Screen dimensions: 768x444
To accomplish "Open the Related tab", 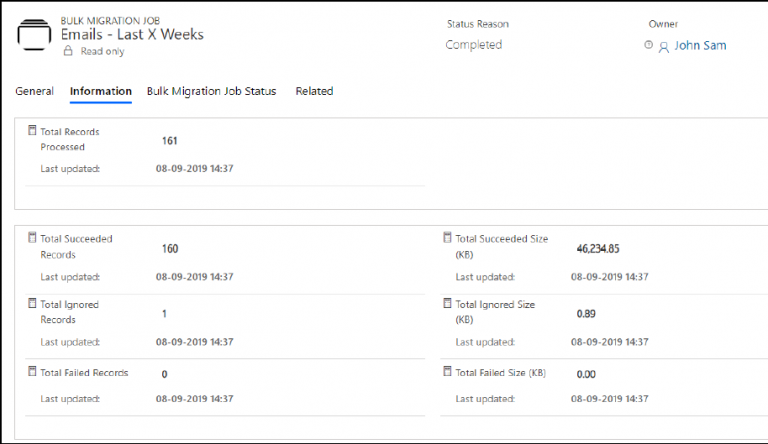I will (314, 91).
